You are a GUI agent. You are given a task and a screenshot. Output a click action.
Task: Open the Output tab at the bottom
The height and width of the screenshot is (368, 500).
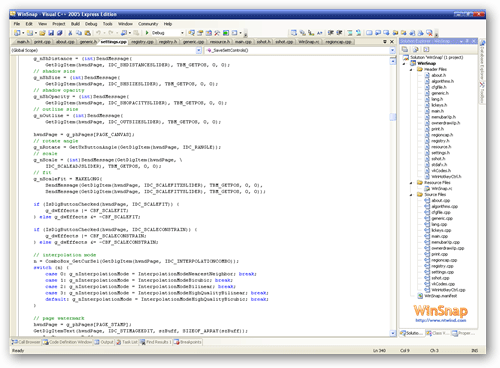[104, 342]
